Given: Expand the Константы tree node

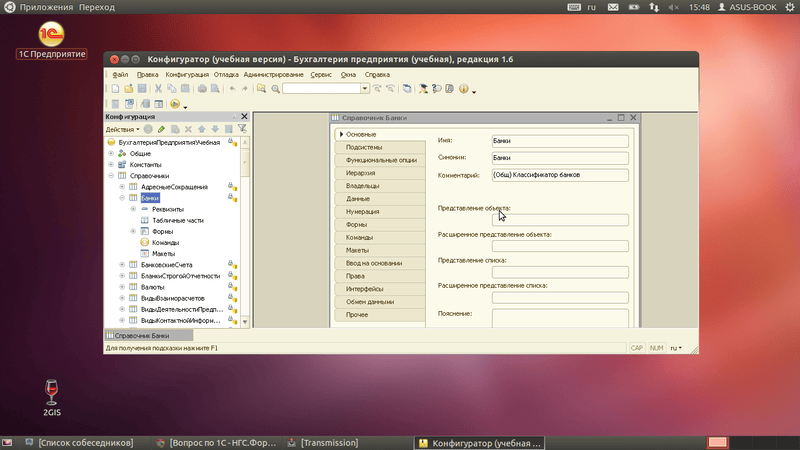Looking at the screenshot, I should tap(110, 164).
